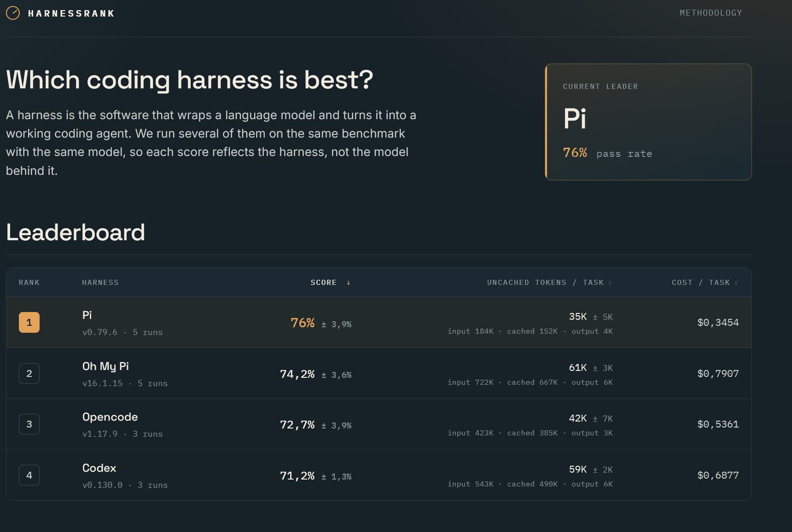Click input 423K token breakdown line
Image resolution: width=792 pixels, height=532 pixels.
coord(530,433)
